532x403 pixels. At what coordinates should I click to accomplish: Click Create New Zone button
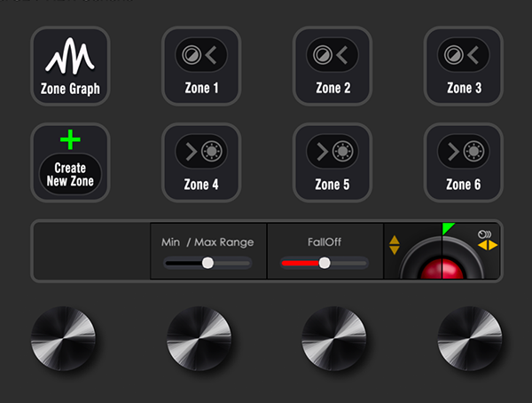[70, 162]
